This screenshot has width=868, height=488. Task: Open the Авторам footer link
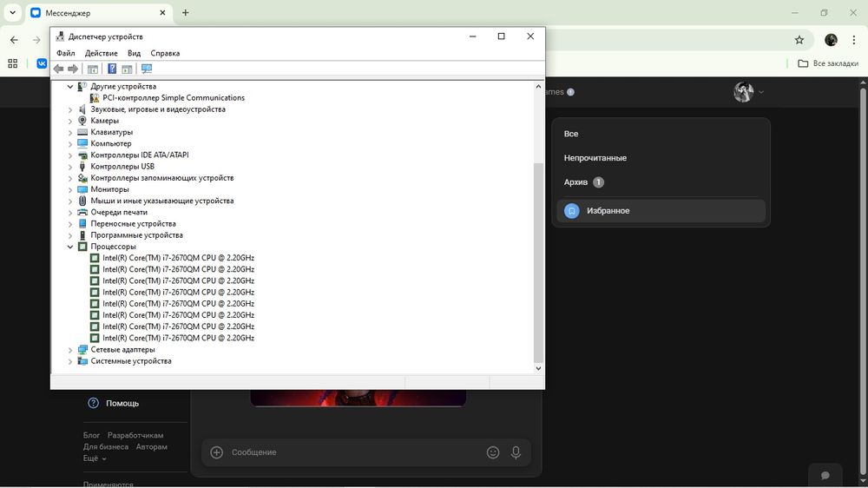coord(152,446)
